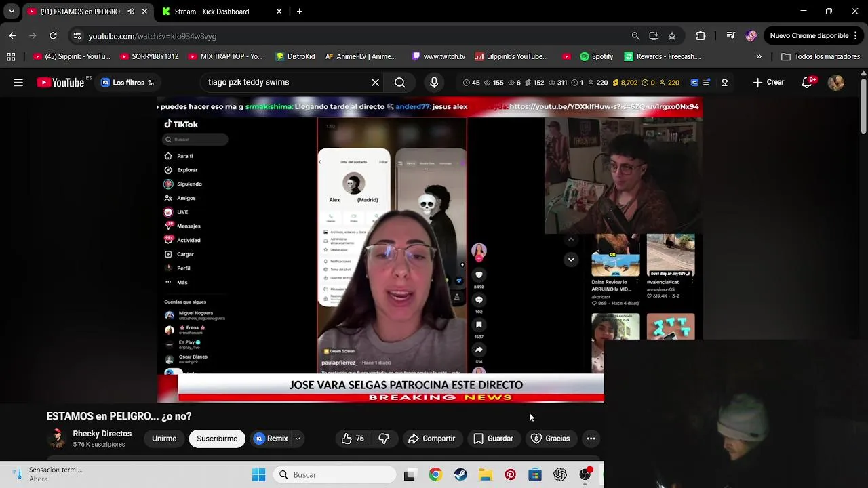Open ChatGPT icon in taskbar
Viewport: 868px width, 488px height.
[x=560, y=475]
